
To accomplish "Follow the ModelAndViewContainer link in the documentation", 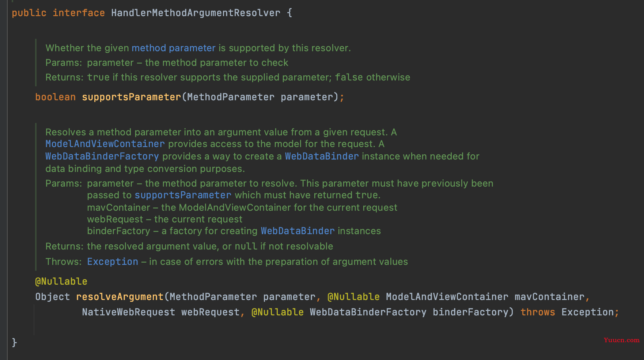I will 105,144.
